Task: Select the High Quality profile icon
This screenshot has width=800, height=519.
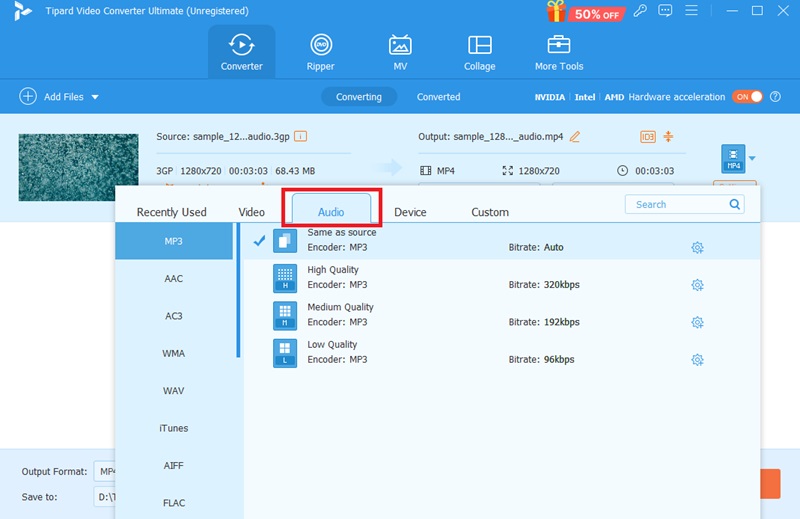Action: coord(285,278)
